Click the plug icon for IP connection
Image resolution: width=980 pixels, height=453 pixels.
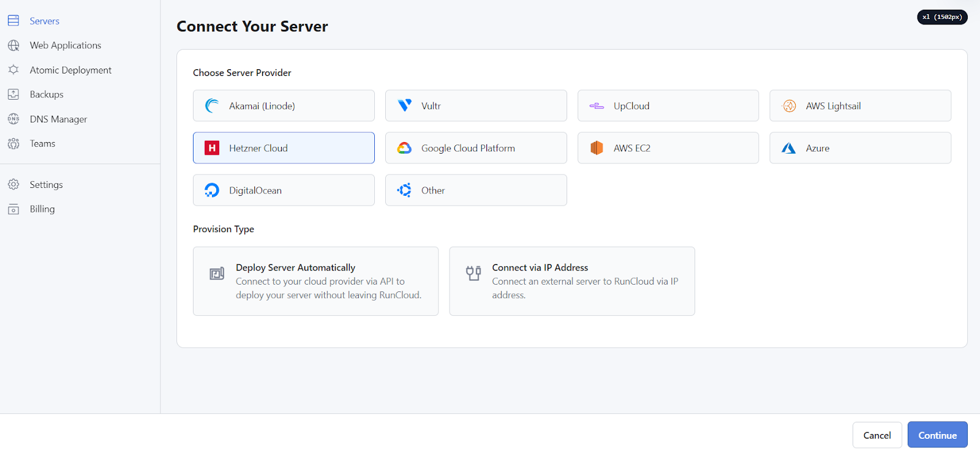point(473,273)
